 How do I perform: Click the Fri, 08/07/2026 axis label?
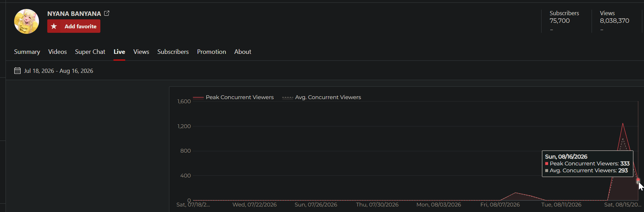500,205
